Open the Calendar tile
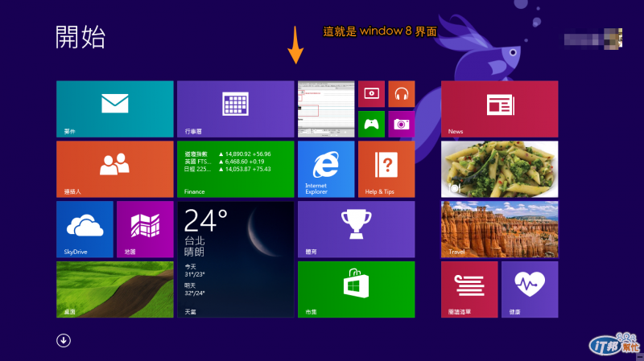The height and width of the screenshot is (361, 644). pos(235,109)
